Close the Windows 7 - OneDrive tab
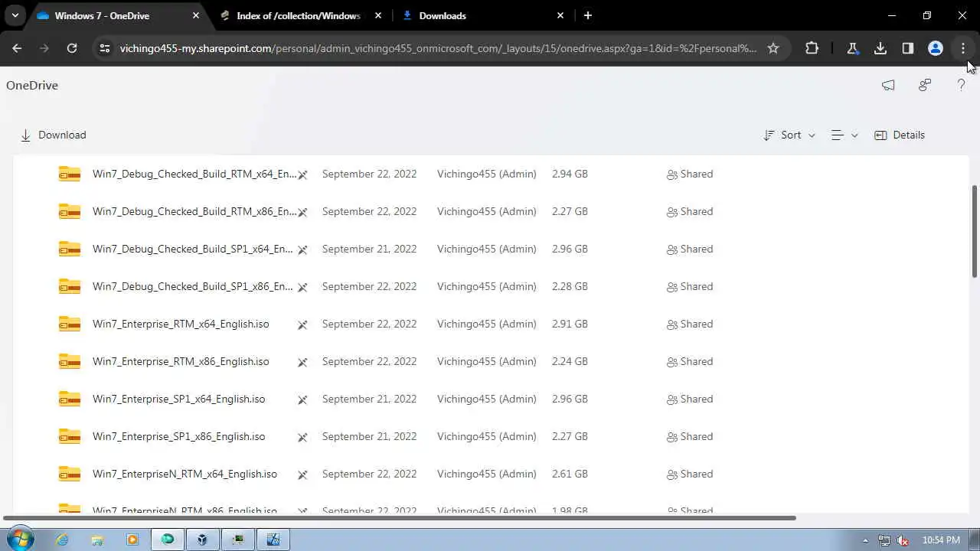This screenshot has height=551, width=980. 196,15
